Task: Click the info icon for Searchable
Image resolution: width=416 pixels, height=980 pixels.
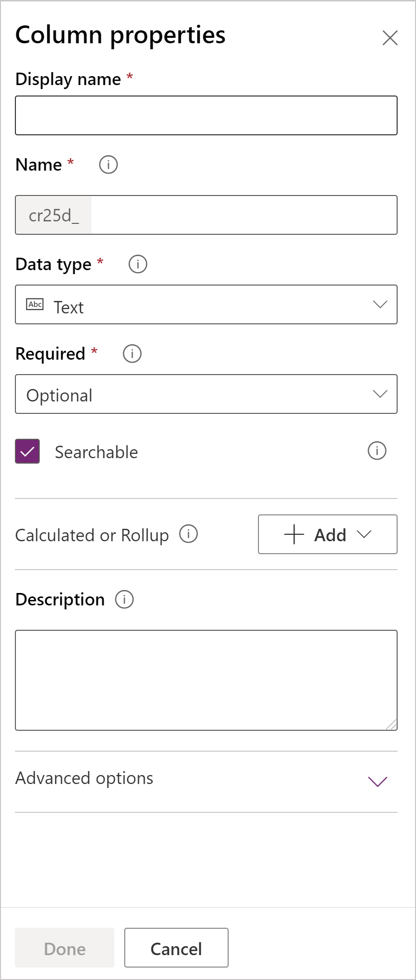Action: pyautogui.click(x=377, y=451)
